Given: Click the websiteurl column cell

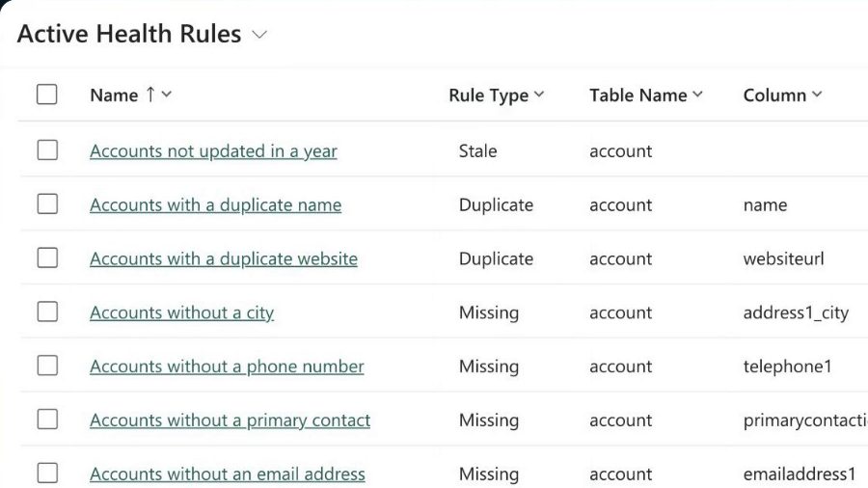Looking at the screenshot, I should [x=784, y=258].
